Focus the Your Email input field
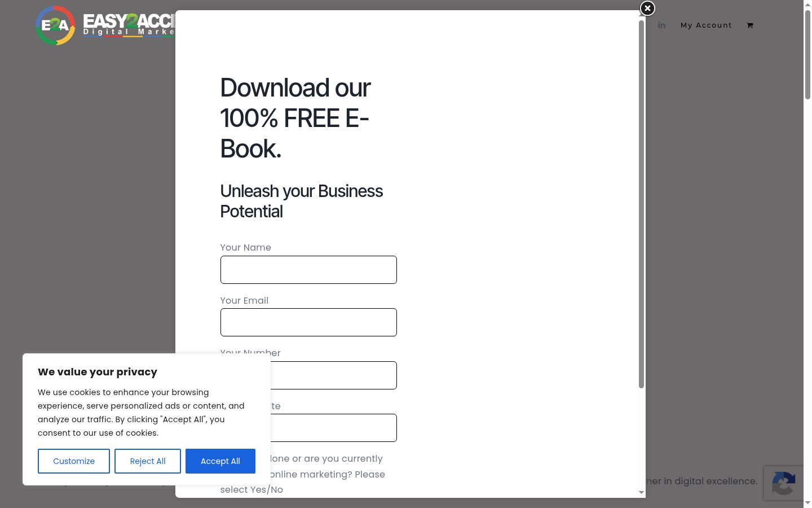812x508 pixels. [308, 322]
